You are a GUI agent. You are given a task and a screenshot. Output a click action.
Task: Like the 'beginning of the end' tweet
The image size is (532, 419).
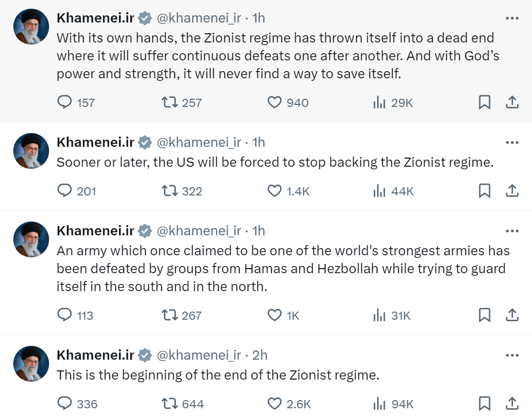[275, 404]
